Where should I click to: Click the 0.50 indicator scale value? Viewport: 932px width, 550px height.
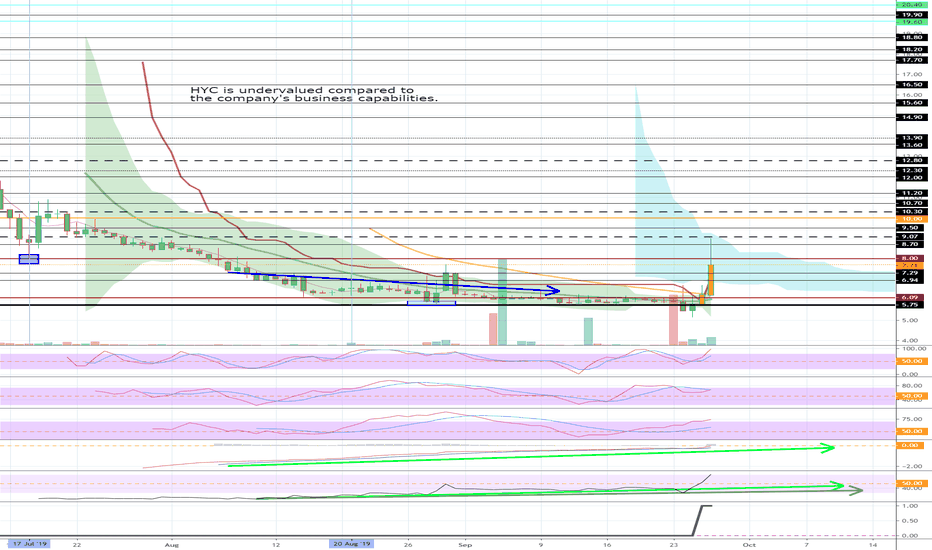(912, 521)
